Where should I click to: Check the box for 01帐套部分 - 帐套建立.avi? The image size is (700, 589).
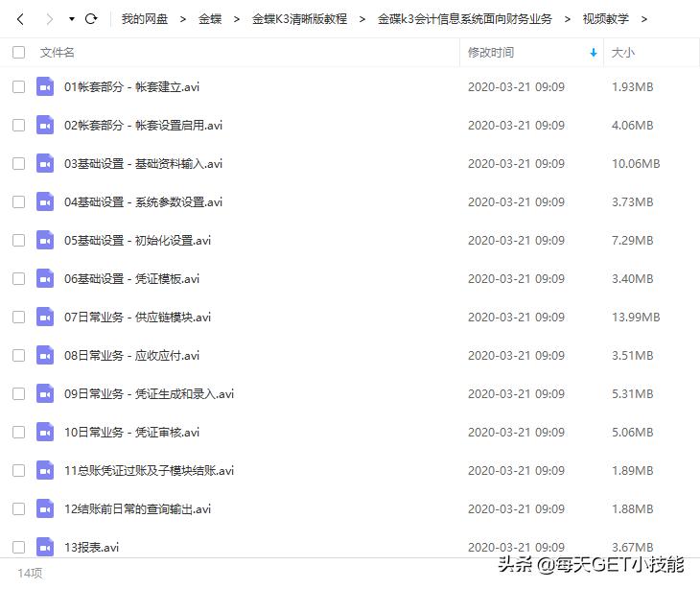point(19,86)
